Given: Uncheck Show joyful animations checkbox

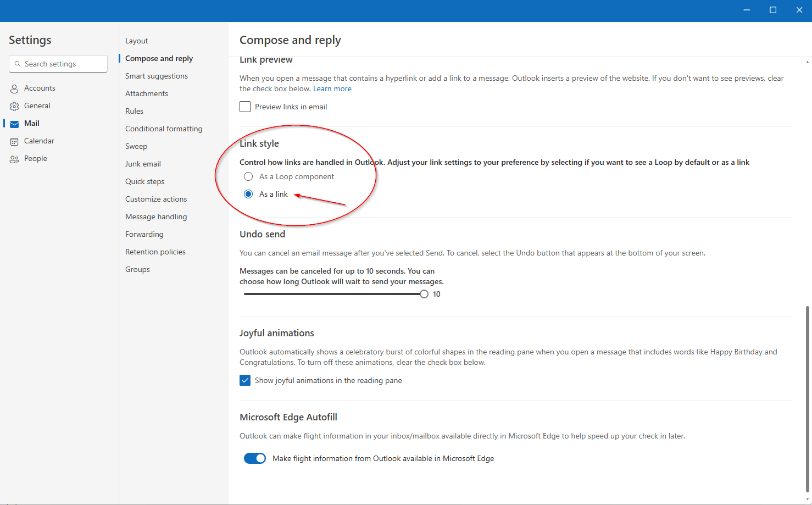Looking at the screenshot, I should 245,380.
